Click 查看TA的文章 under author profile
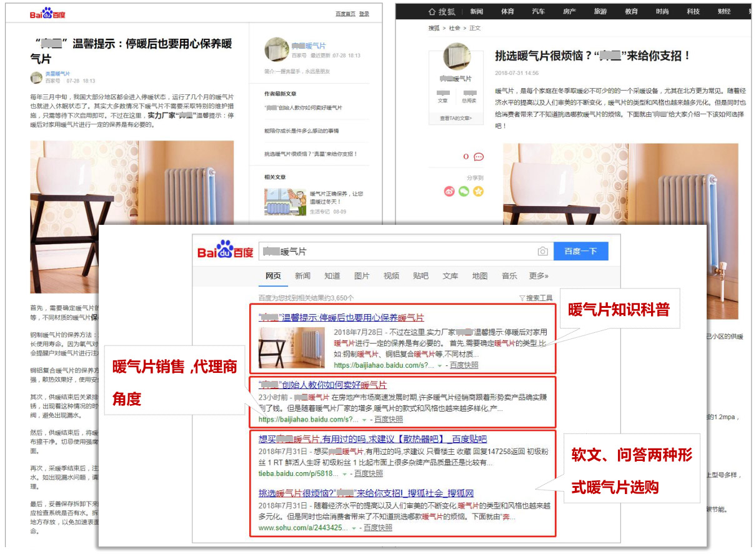Image resolution: width=756 pixels, height=554 pixels. coord(455,118)
